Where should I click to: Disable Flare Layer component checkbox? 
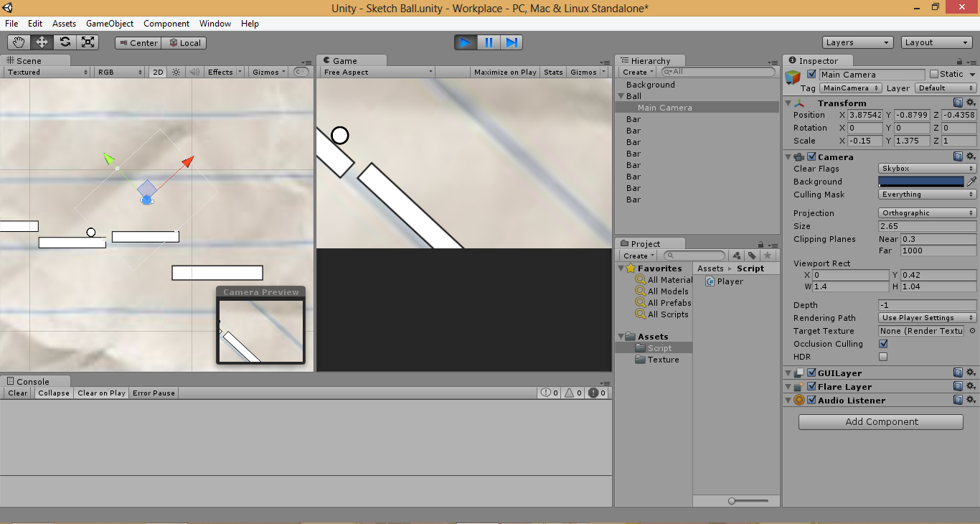(811, 386)
